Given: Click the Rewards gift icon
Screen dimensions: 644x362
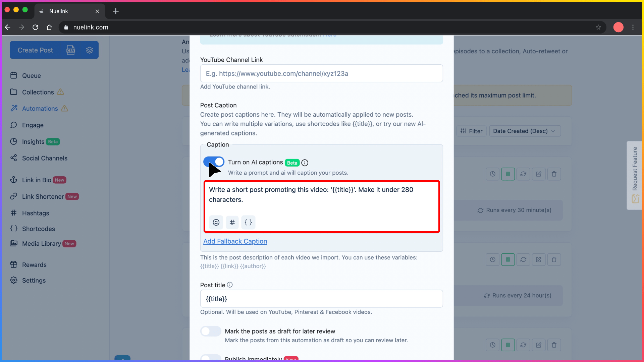Looking at the screenshot, I should click(x=13, y=264).
